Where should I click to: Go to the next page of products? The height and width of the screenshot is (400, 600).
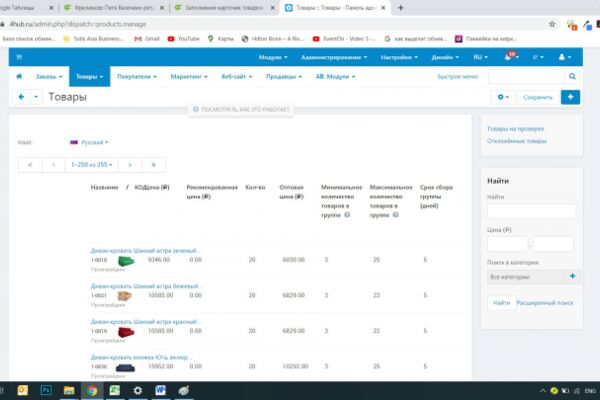[130, 165]
